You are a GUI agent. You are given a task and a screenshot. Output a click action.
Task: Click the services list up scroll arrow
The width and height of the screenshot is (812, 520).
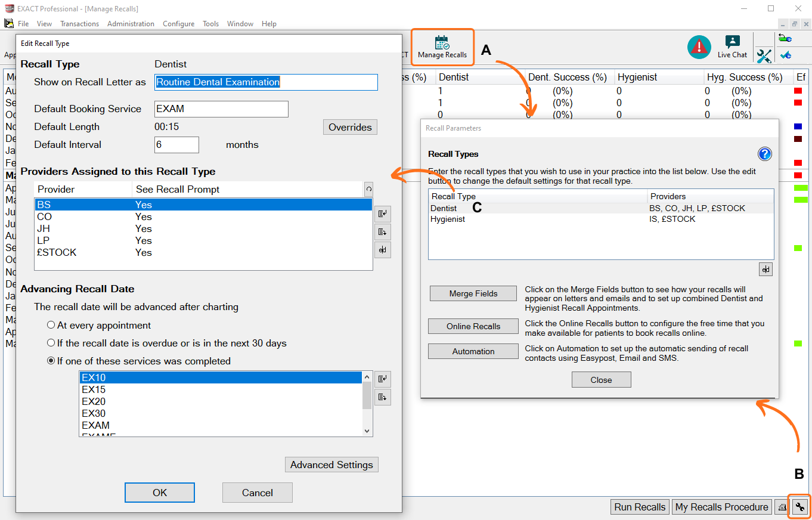point(367,377)
